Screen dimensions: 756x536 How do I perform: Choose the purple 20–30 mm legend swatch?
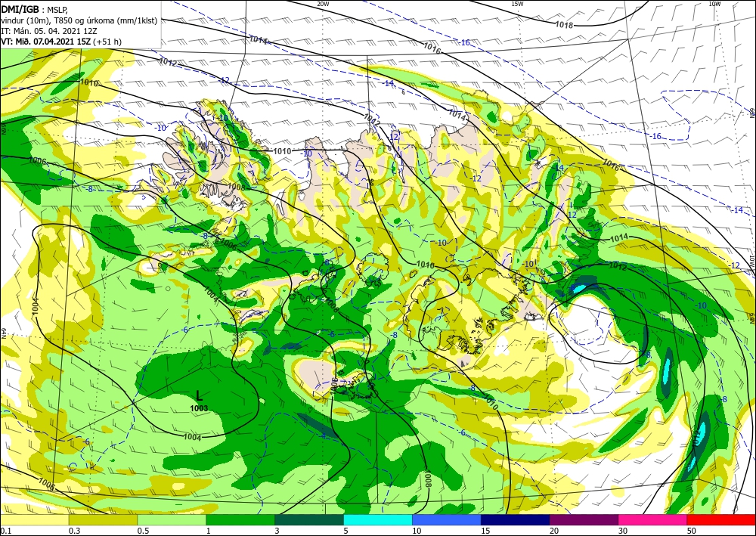pos(584,520)
